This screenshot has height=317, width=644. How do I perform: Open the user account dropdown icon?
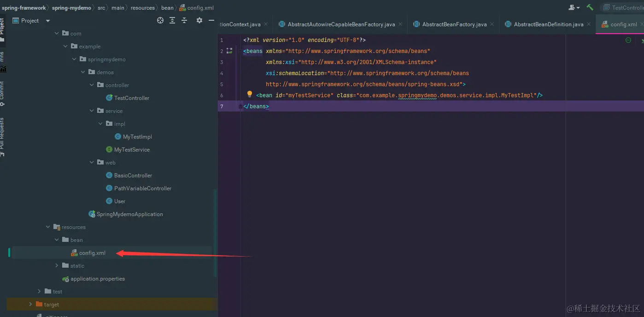574,7
